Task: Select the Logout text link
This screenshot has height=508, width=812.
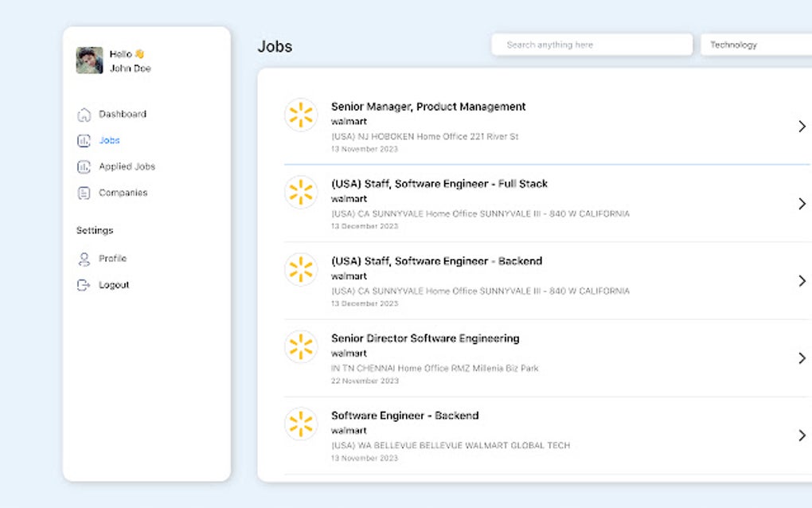Action: (x=114, y=285)
